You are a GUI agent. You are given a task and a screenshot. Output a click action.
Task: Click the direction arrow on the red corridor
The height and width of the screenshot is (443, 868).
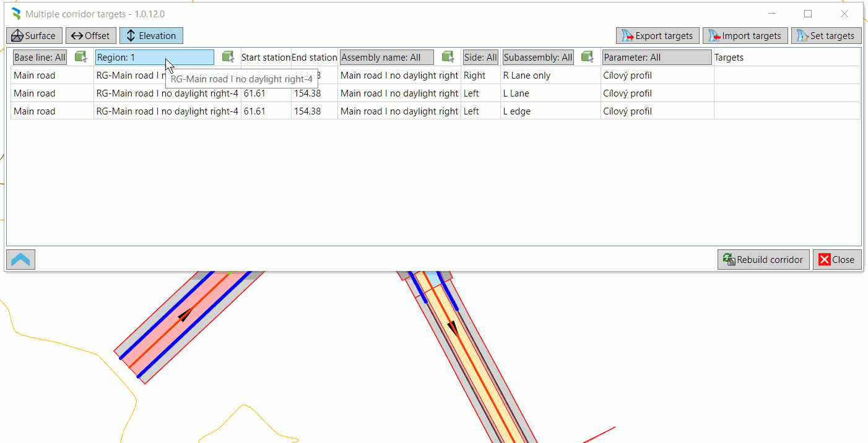coord(184,316)
